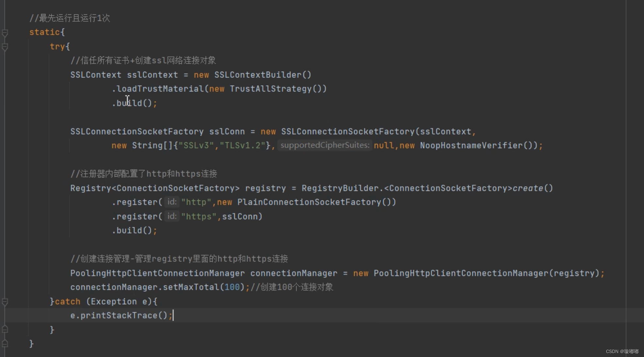Viewport: 644px width, 357px height.
Task: Click 'null' argument after supportedCipherSuites hint
Action: click(384, 145)
